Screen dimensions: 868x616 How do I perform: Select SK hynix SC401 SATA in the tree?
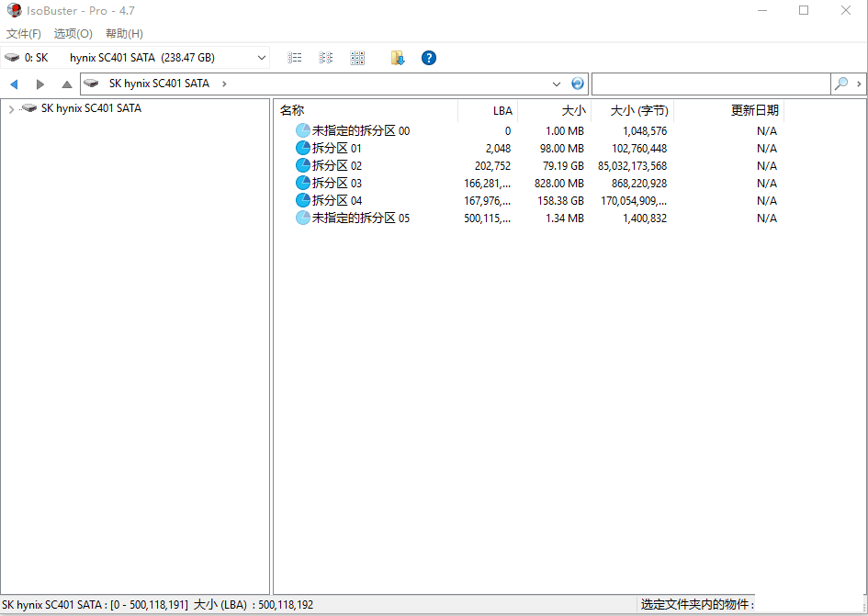[x=91, y=108]
